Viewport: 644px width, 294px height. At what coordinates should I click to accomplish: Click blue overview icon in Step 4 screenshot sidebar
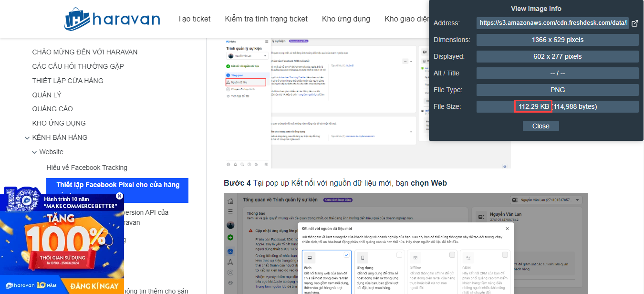(x=230, y=251)
